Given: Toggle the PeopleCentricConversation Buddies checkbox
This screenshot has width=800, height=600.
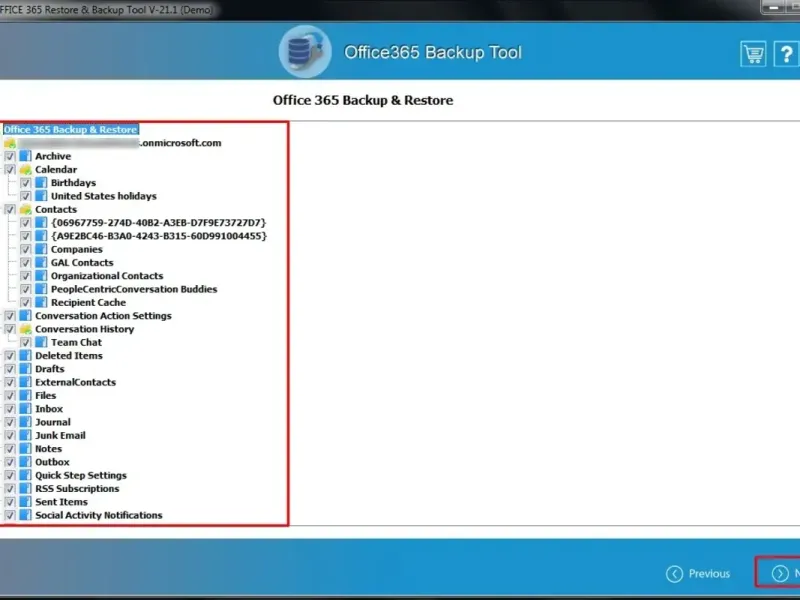Looking at the screenshot, I should pyautogui.click(x=26, y=289).
